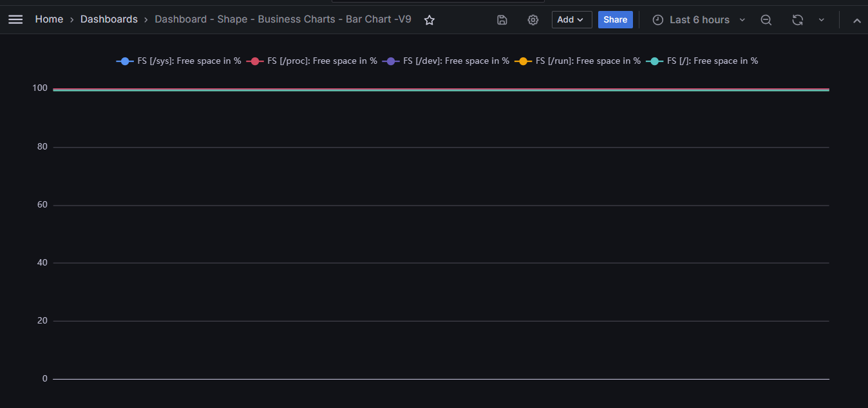
Task: Save the dashboard using disk icon
Action: (x=502, y=20)
